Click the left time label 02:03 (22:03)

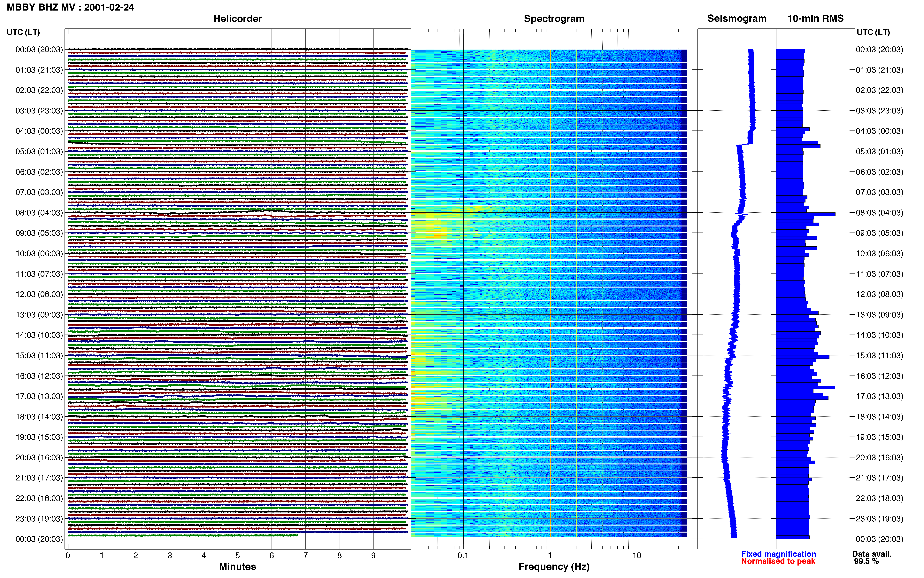(x=39, y=90)
